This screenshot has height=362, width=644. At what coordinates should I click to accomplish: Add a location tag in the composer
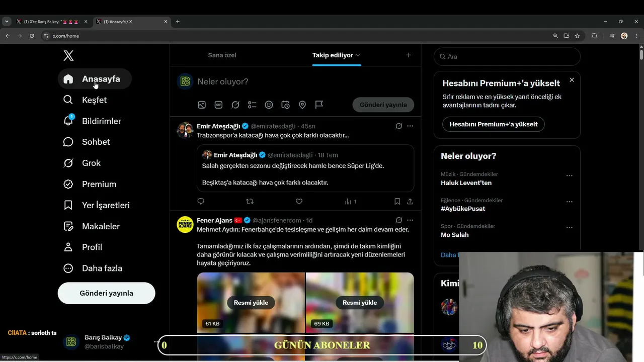coord(302,105)
